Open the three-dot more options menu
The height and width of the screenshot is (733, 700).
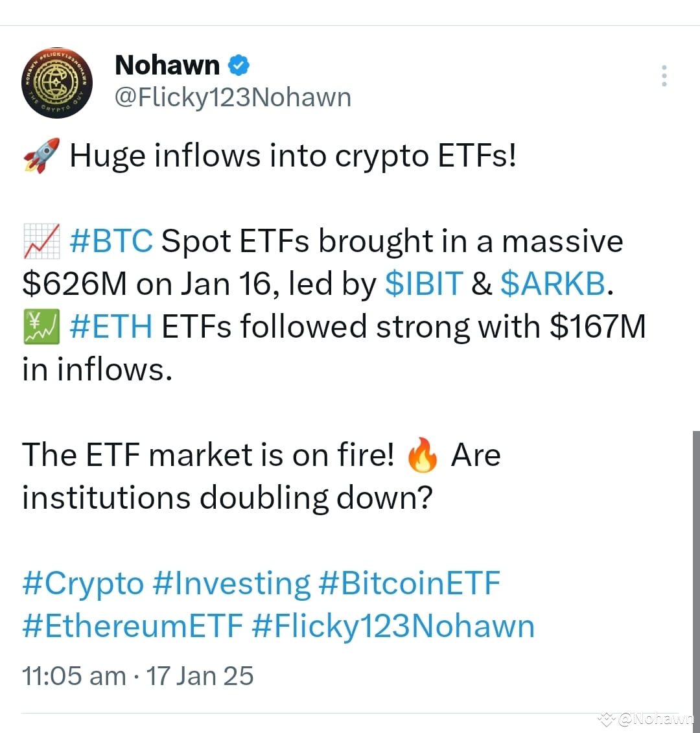(664, 75)
